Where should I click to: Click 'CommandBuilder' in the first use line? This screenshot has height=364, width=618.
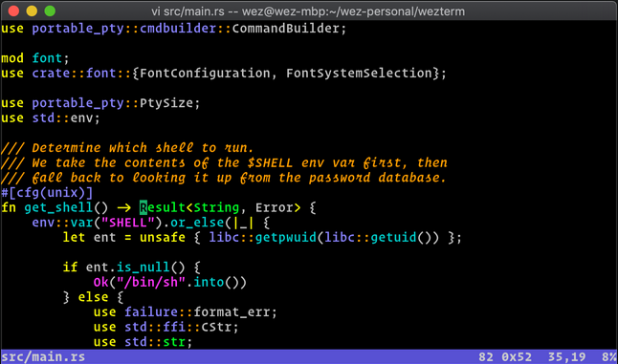tap(286, 29)
